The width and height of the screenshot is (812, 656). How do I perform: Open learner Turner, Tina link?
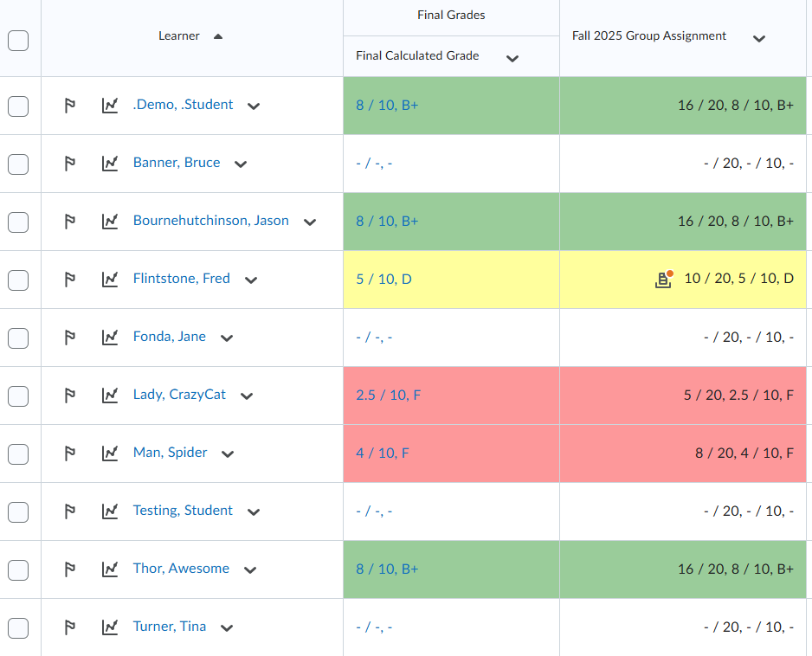(x=170, y=627)
